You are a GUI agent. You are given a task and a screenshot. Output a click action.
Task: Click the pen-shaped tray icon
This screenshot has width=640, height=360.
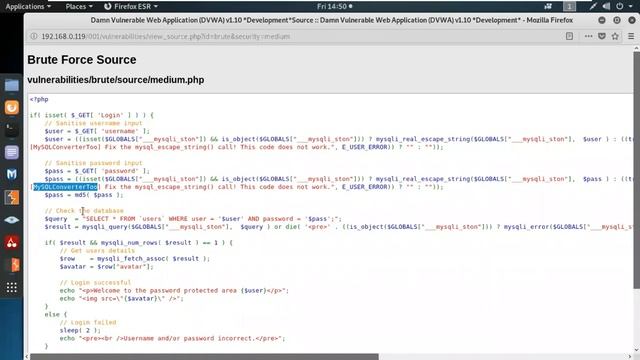[x=593, y=7]
